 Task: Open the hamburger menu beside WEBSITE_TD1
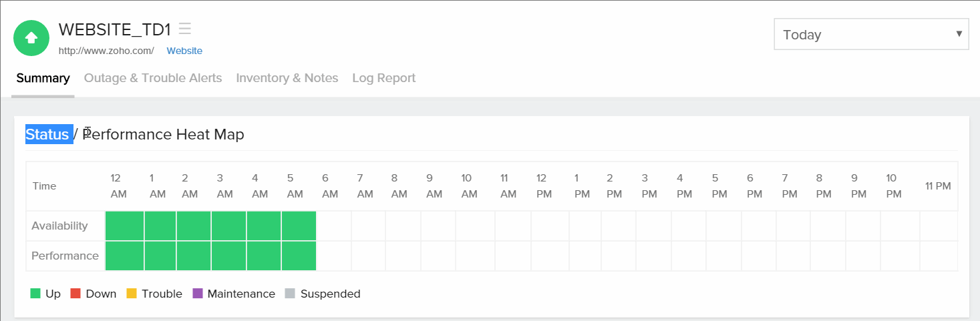[x=185, y=29]
